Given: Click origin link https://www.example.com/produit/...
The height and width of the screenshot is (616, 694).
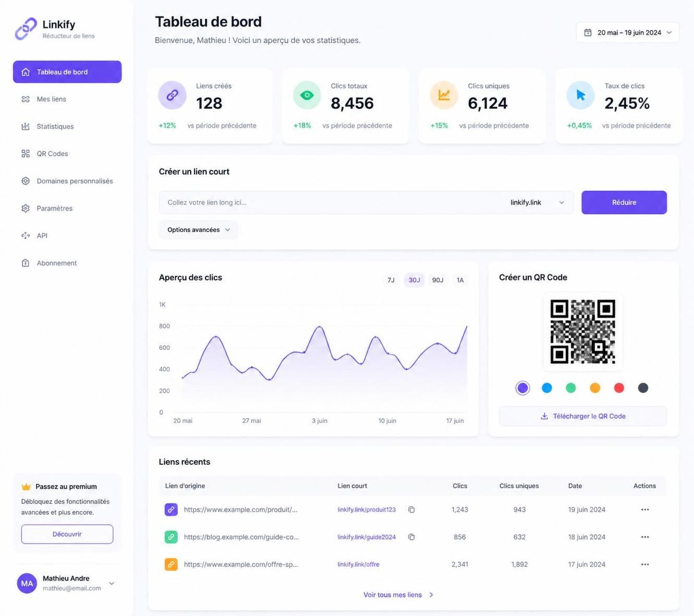Looking at the screenshot, I should [240, 510].
